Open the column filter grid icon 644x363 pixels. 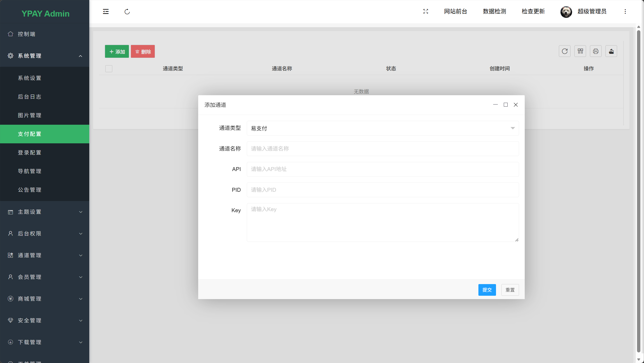click(x=580, y=51)
